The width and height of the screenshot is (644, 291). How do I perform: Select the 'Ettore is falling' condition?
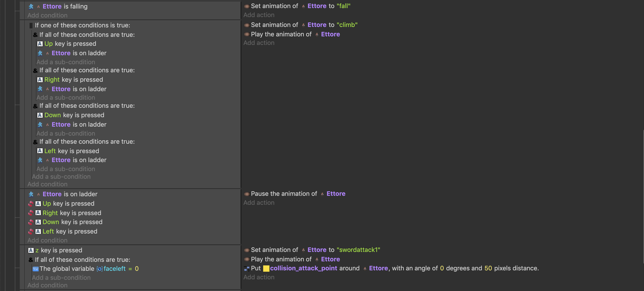coord(58,7)
